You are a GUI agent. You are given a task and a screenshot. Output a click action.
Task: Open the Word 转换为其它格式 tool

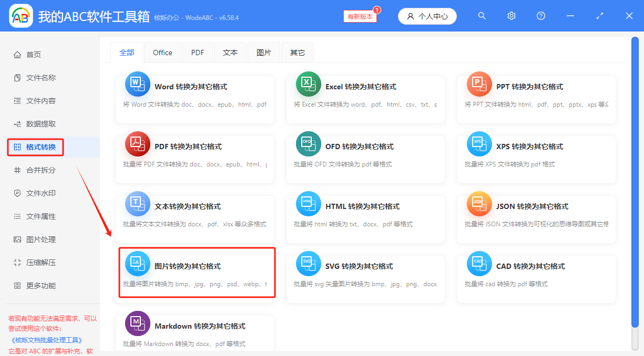click(195, 98)
